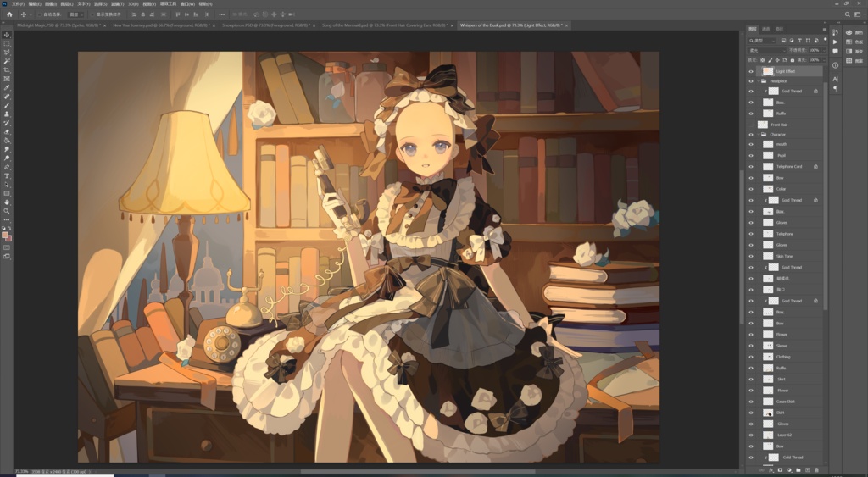Switch to New Year Journey.psd tab
This screenshot has width=868, height=477.
point(161,25)
